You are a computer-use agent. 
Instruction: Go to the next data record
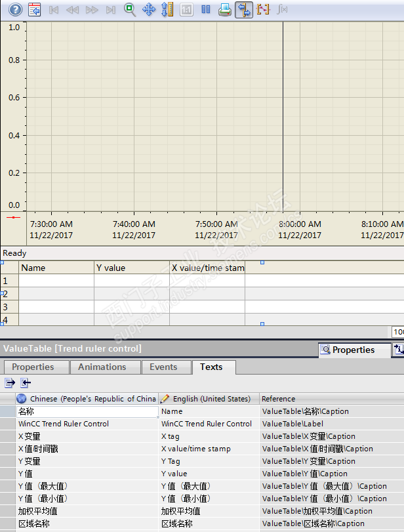coord(92,10)
